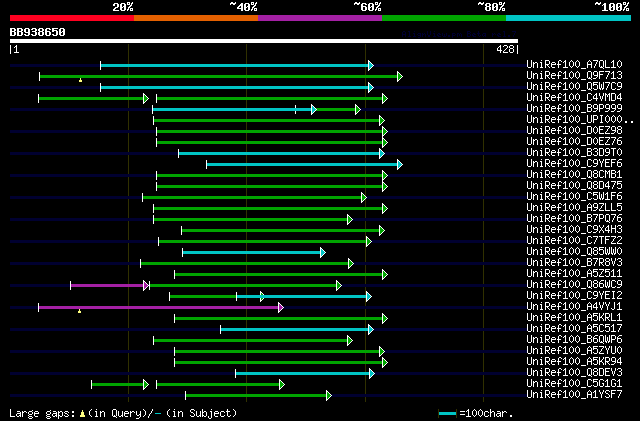
Task: Click the cyan alignment bar of A7QL10
Action: (237, 65)
